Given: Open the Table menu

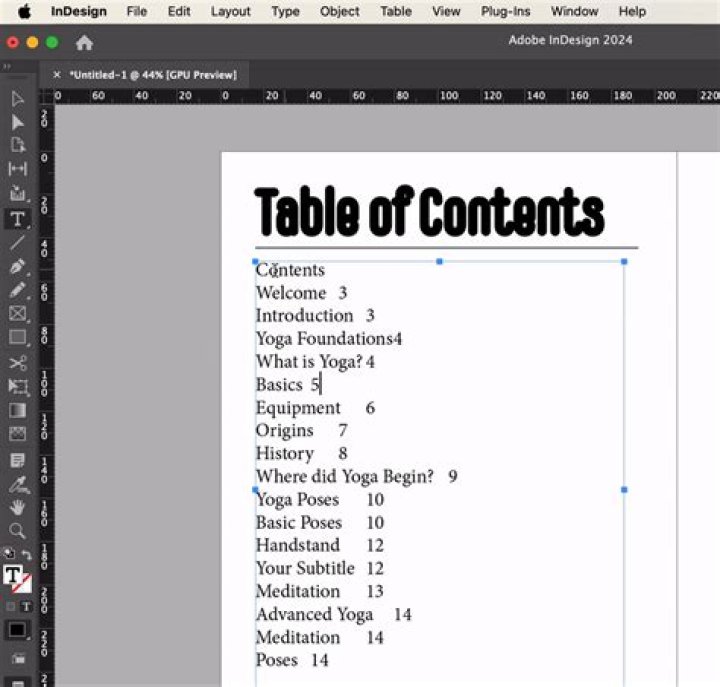Looking at the screenshot, I should [x=396, y=11].
